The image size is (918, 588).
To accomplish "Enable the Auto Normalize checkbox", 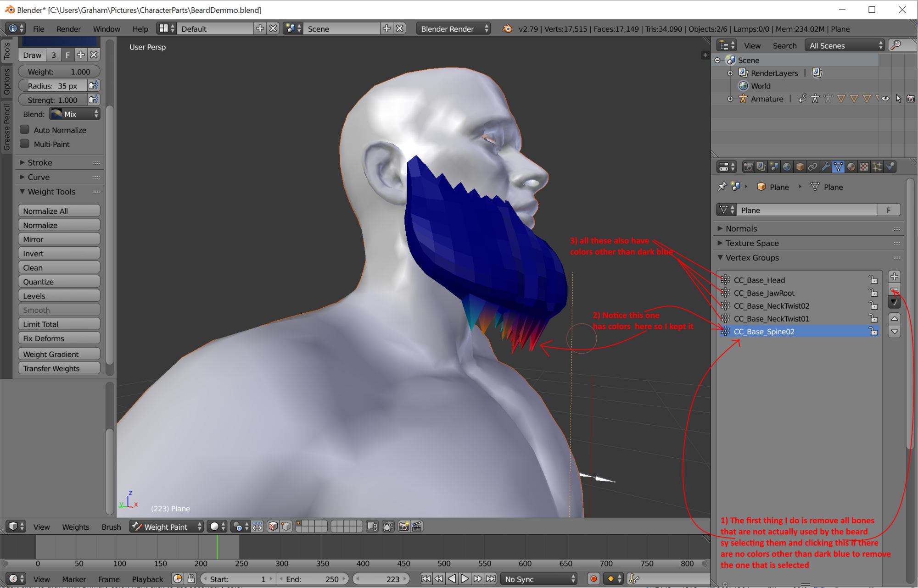I will tap(25, 130).
